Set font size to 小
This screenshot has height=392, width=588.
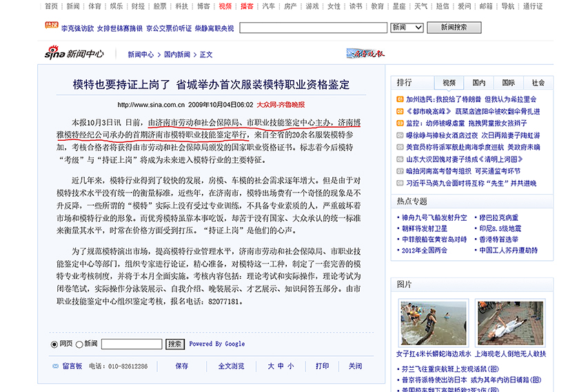291,366
